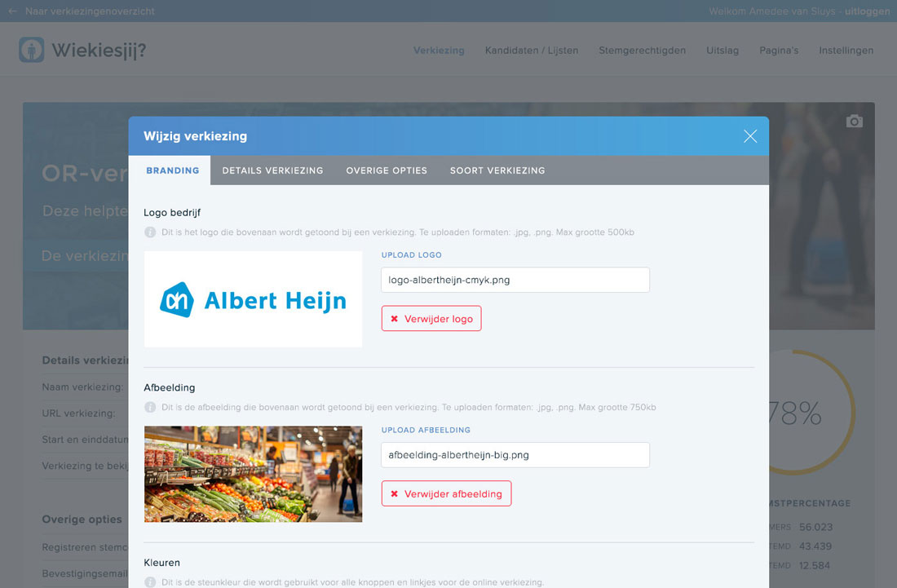This screenshot has height=588, width=897.
Task: Open the Instellingen menu item
Action: click(x=846, y=50)
